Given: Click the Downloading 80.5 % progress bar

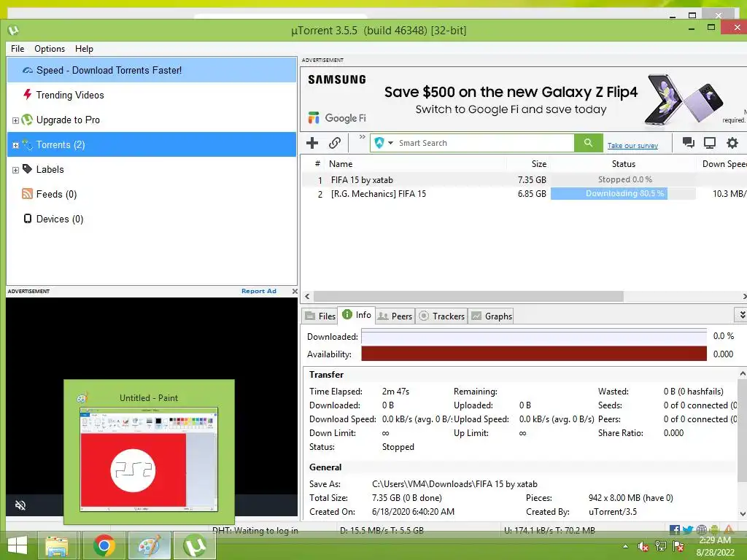Looking at the screenshot, I should pyautogui.click(x=623, y=193).
